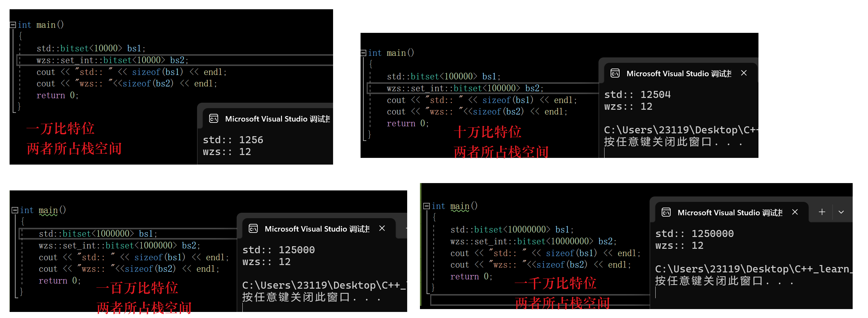Collapse int main() in the bitset<100000> editor
Screen dimensions: 868x318
(x=363, y=53)
